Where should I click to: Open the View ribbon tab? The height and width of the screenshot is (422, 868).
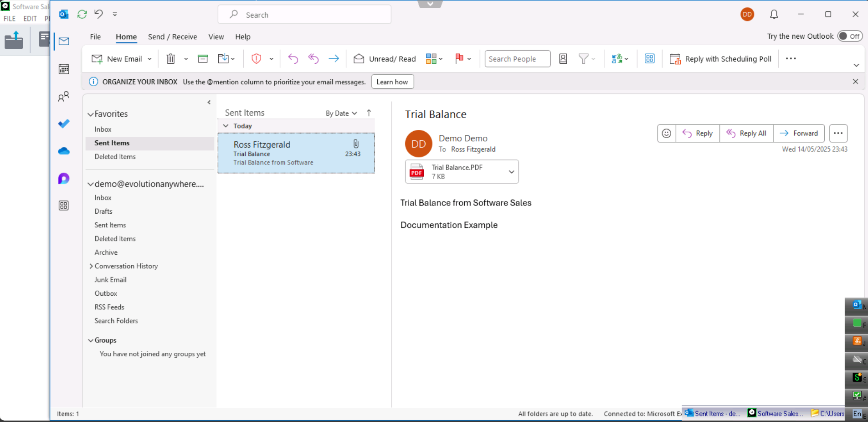point(216,37)
